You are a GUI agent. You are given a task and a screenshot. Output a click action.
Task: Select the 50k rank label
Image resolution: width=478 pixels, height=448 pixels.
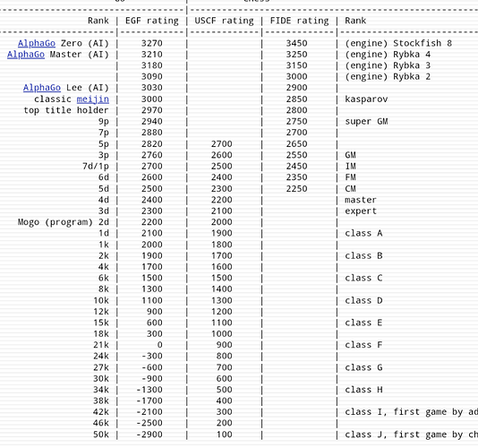click(101, 435)
